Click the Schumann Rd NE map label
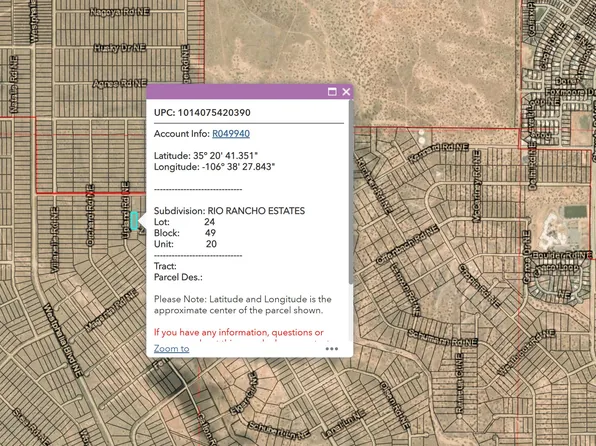Image resolution: width=596 pixels, height=446 pixels. tap(442, 338)
